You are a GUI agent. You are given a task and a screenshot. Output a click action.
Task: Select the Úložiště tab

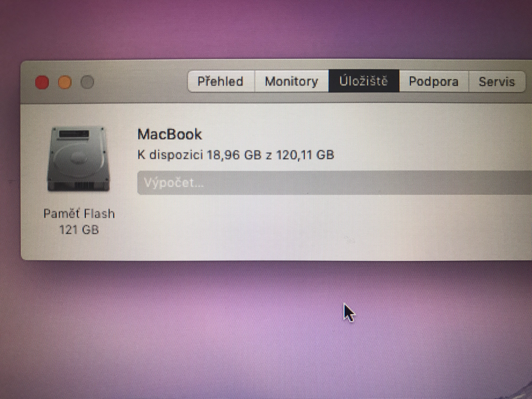tap(364, 81)
